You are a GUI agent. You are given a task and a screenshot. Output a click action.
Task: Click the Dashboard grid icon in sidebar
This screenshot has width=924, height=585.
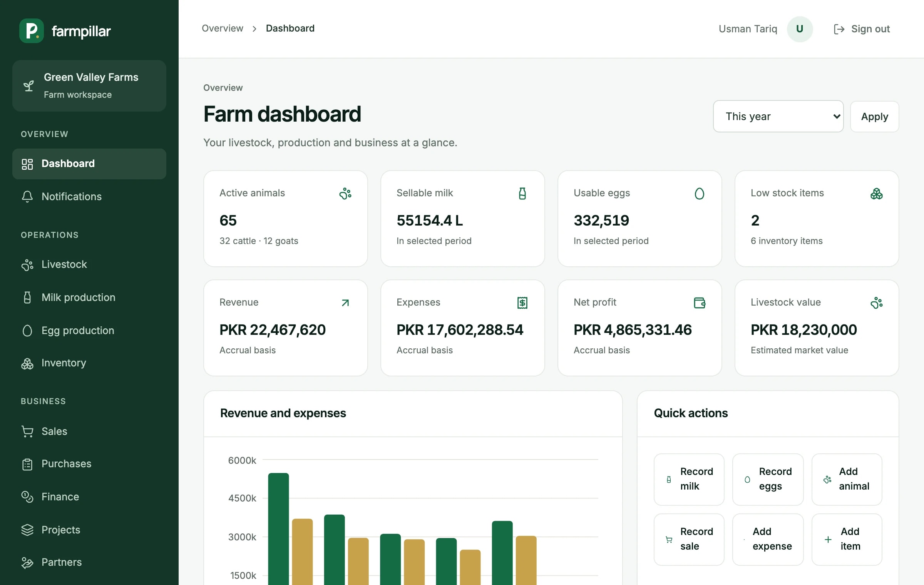coord(27,164)
